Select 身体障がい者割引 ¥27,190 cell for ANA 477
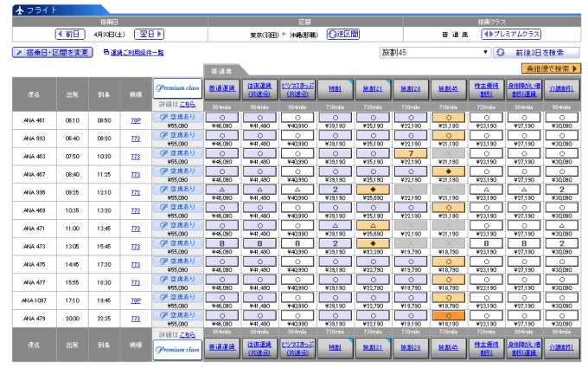588x368 pixels. pos(524,280)
